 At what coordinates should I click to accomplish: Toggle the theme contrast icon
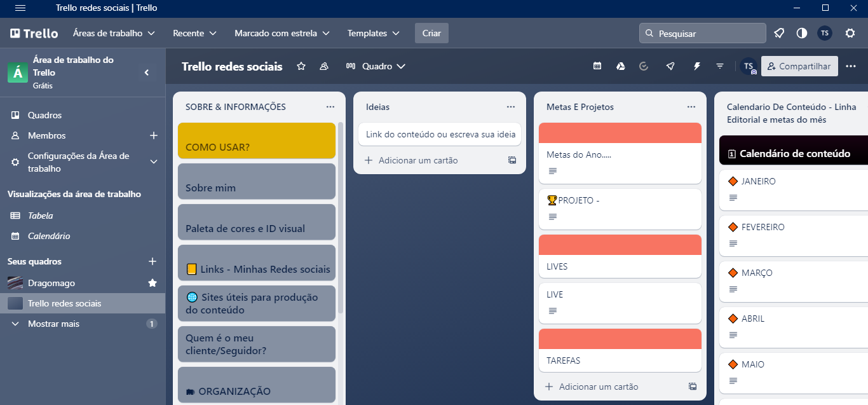[x=802, y=33]
